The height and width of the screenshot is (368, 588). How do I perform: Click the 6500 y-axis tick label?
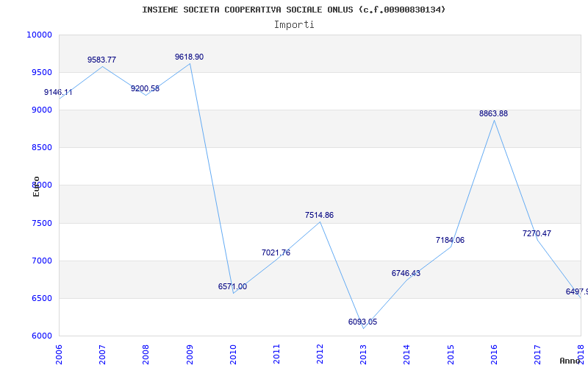41,299
